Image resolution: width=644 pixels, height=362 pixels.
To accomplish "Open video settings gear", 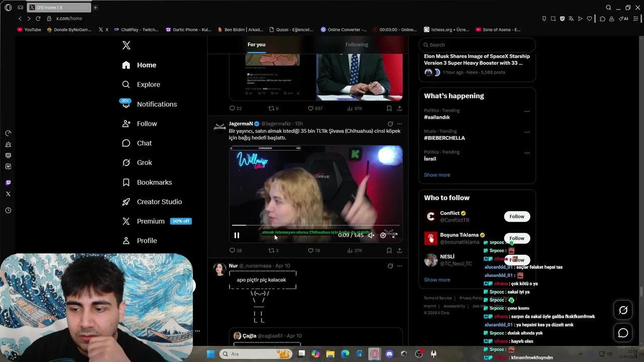I will pyautogui.click(x=383, y=235).
